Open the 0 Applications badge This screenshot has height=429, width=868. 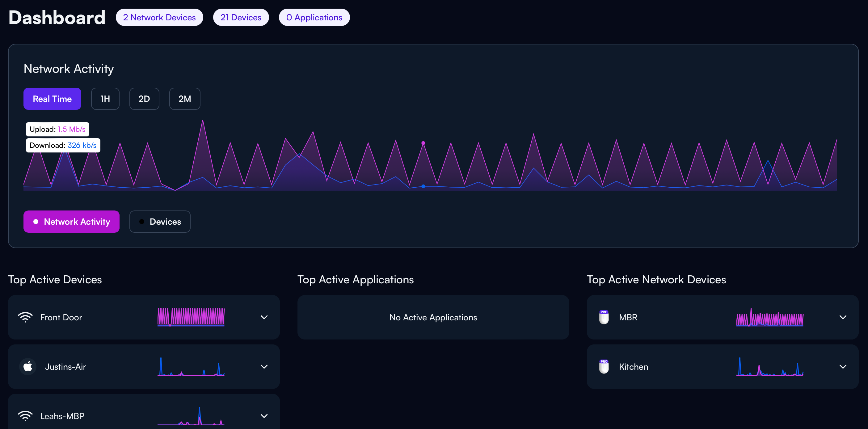pos(314,17)
